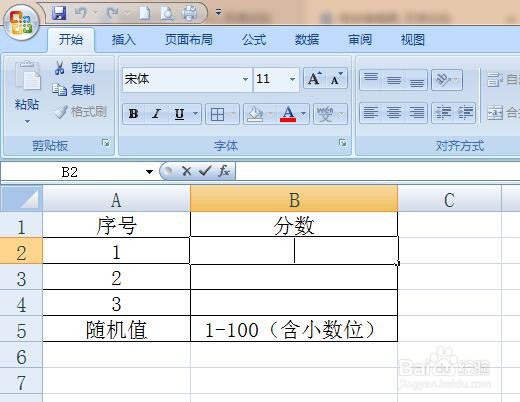The width and height of the screenshot is (520, 402).
Task: Click the Align Text Right icon
Action: (x=416, y=113)
